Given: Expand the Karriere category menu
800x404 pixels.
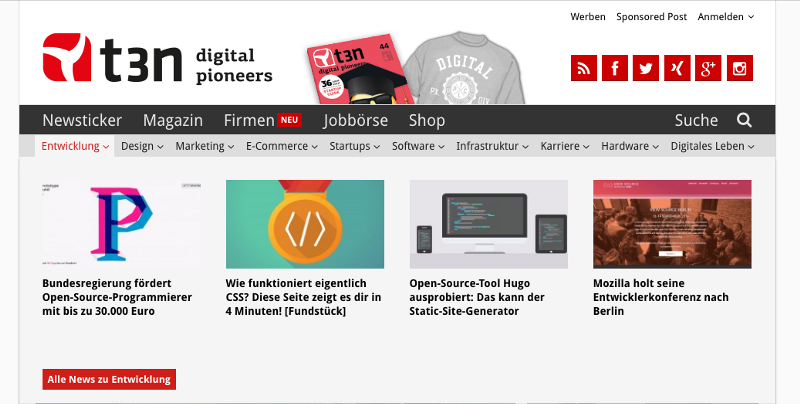Looking at the screenshot, I should tap(565, 146).
